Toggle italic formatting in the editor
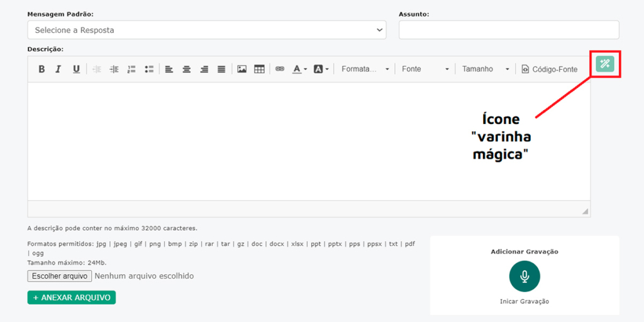The height and width of the screenshot is (322, 644). [x=58, y=69]
